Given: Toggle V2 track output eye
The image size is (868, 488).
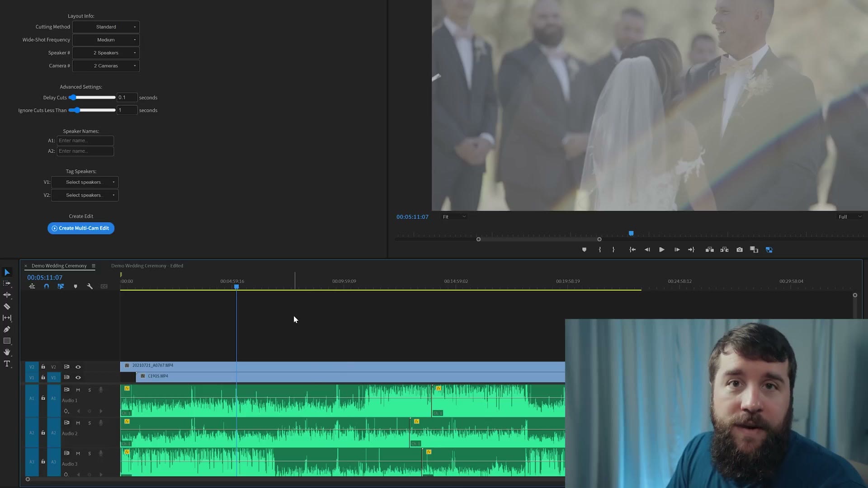Looking at the screenshot, I should [78, 367].
